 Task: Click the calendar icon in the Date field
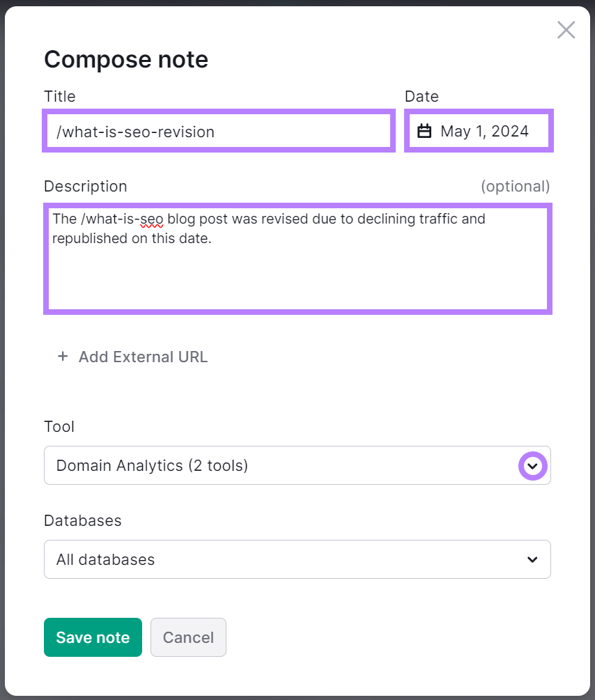pyautogui.click(x=425, y=131)
